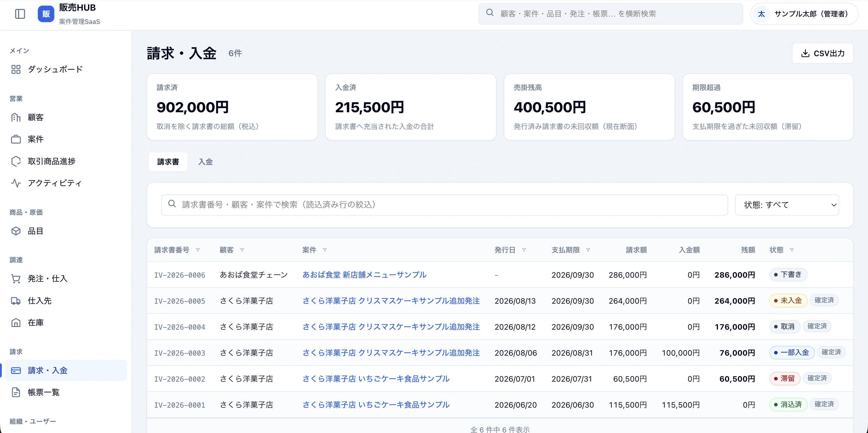Viewport: 868px width, 433px height.
Task: Click the 未入金 status badge
Action: click(x=788, y=300)
